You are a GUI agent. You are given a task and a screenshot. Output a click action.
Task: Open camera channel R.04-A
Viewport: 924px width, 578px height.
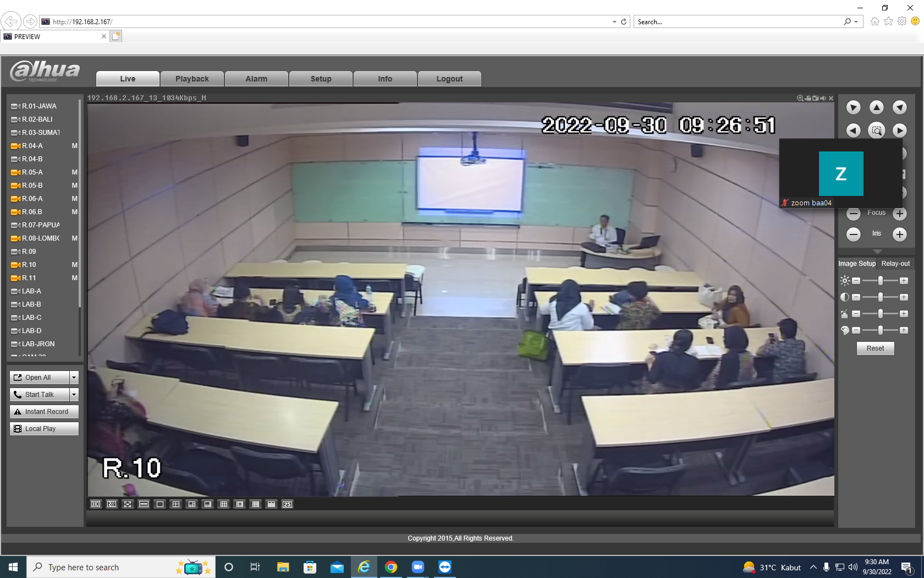tap(32, 146)
